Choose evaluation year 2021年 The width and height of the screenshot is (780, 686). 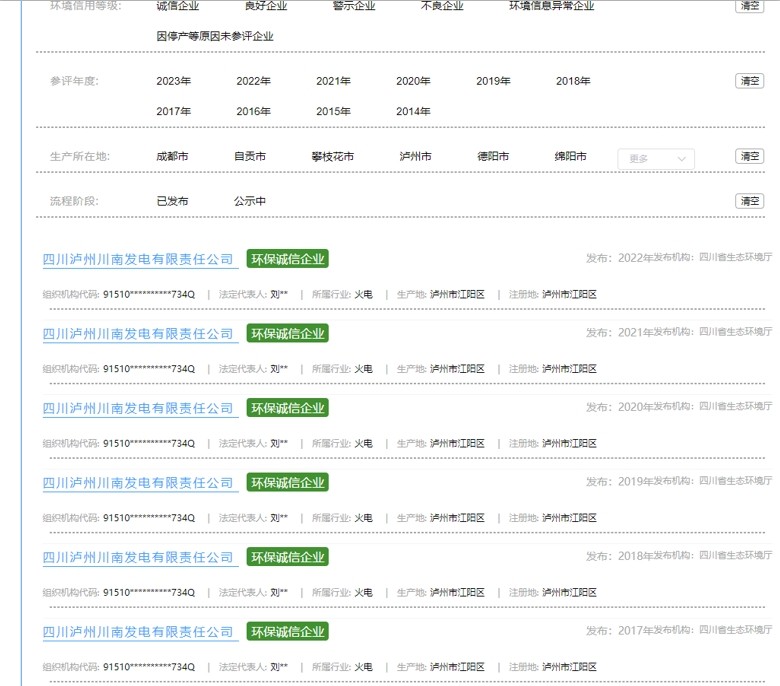[333, 81]
